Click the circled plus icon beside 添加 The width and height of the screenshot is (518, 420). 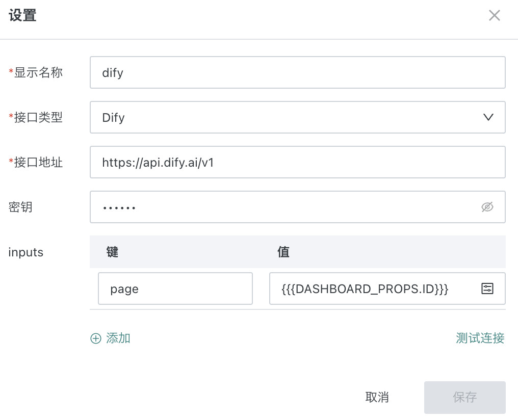(96, 338)
